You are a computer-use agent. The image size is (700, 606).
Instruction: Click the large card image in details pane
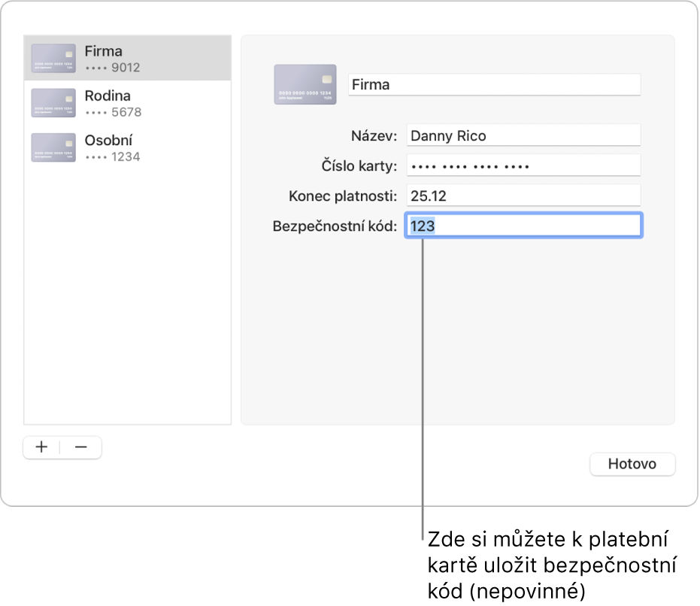coord(305,84)
